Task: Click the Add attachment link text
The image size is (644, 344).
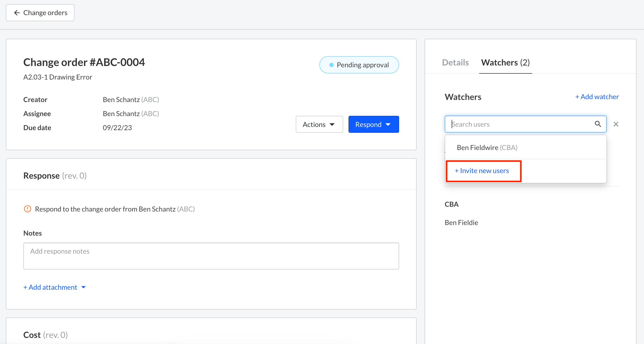Action: (50, 287)
